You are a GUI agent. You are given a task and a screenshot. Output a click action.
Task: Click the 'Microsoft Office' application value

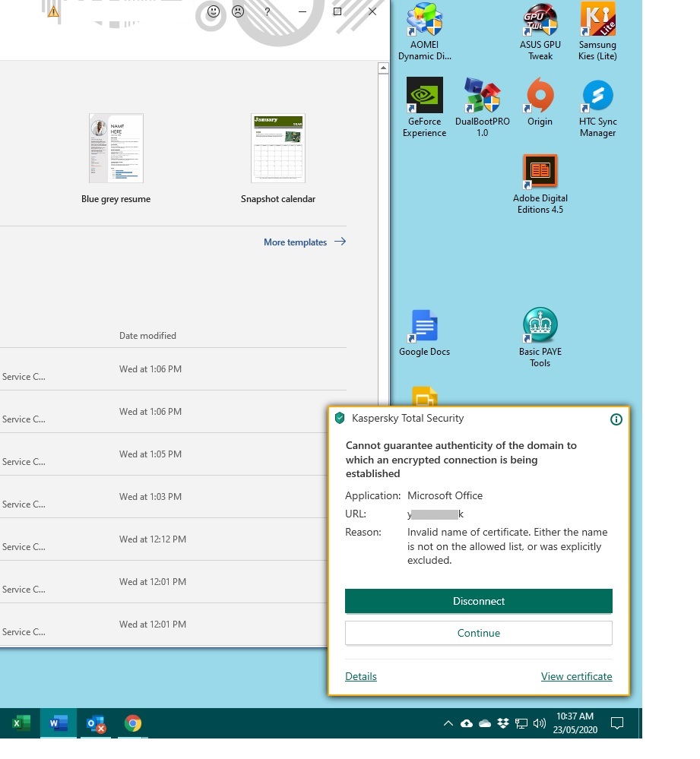445,495
